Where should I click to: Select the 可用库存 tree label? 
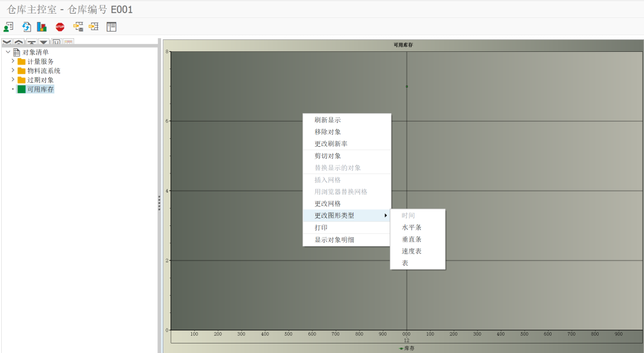click(41, 89)
